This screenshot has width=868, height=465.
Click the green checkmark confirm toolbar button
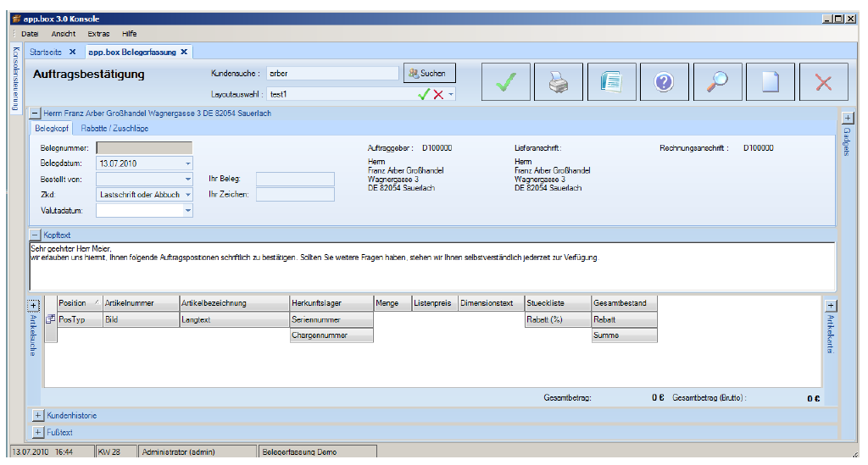507,82
